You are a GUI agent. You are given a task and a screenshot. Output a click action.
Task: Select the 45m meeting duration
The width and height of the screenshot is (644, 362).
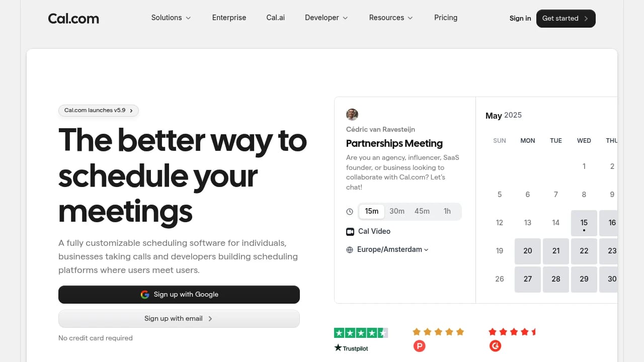click(422, 211)
